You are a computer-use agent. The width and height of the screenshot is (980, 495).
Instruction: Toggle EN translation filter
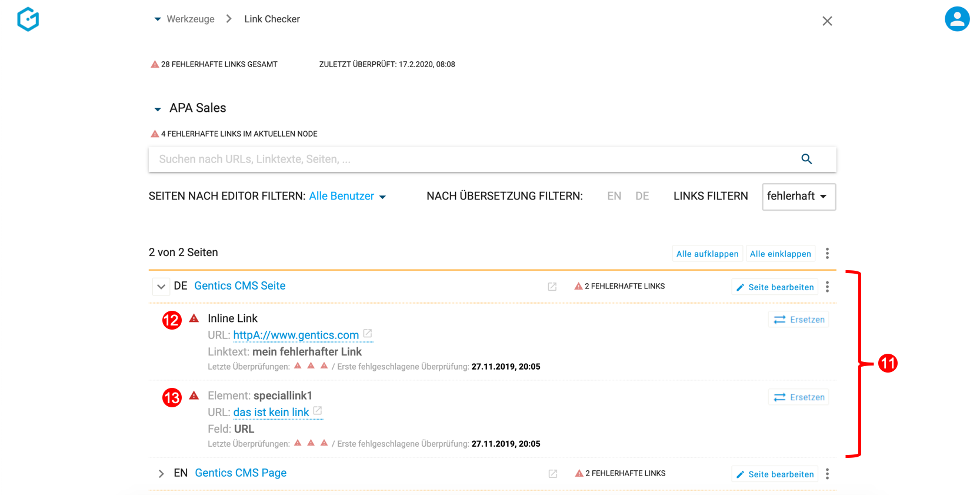click(614, 196)
